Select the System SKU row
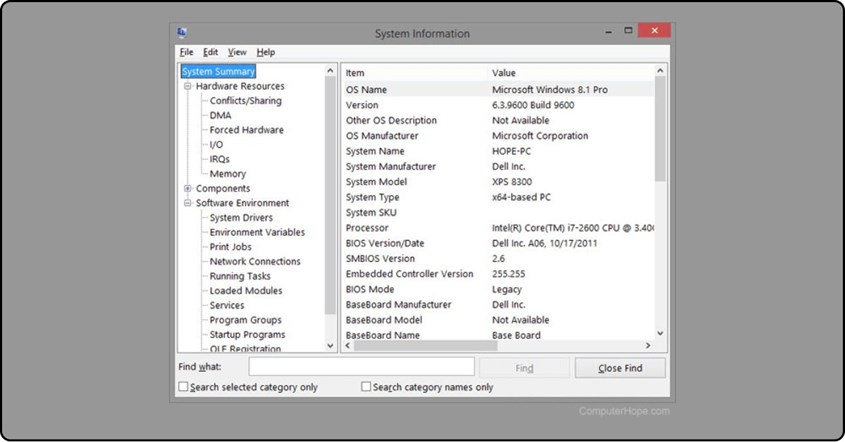 (x=498, y=212)
